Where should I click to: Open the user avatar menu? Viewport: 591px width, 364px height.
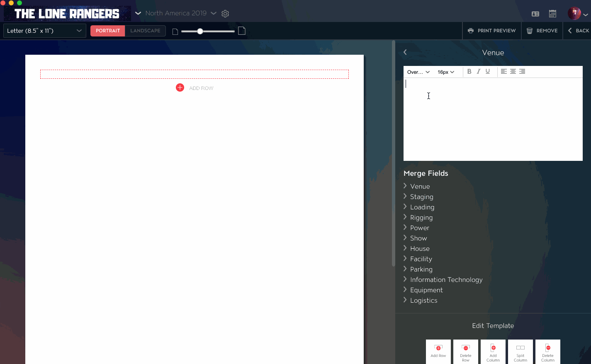pyautogui.click(x=577, y=14)
